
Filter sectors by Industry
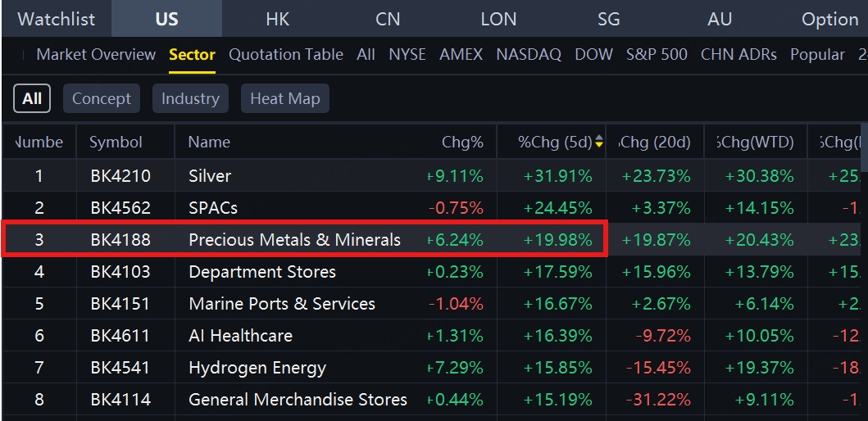(x=190, y=98)
